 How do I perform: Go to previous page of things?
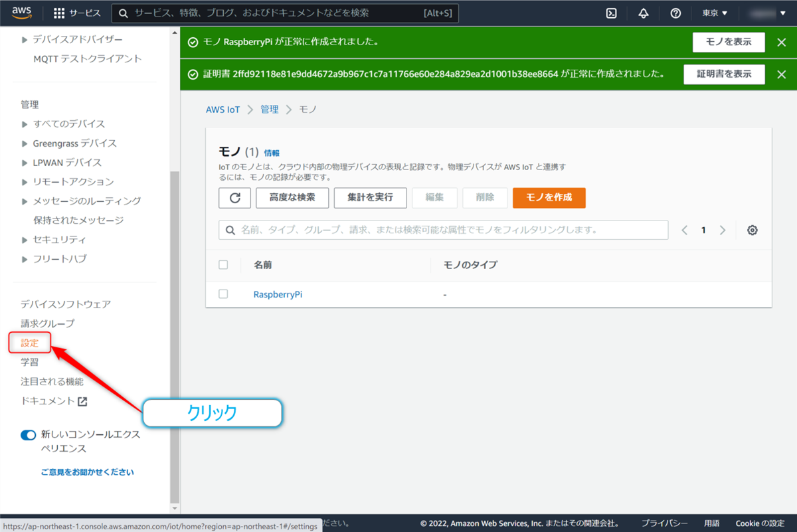tap(685, 230)
